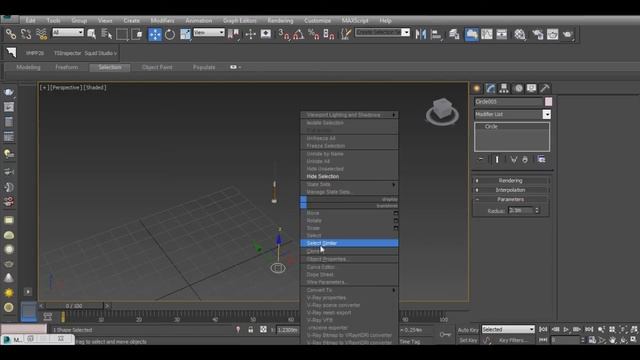Expand the Interpolation rollout
640x360 pixels.
click(511, 190)
